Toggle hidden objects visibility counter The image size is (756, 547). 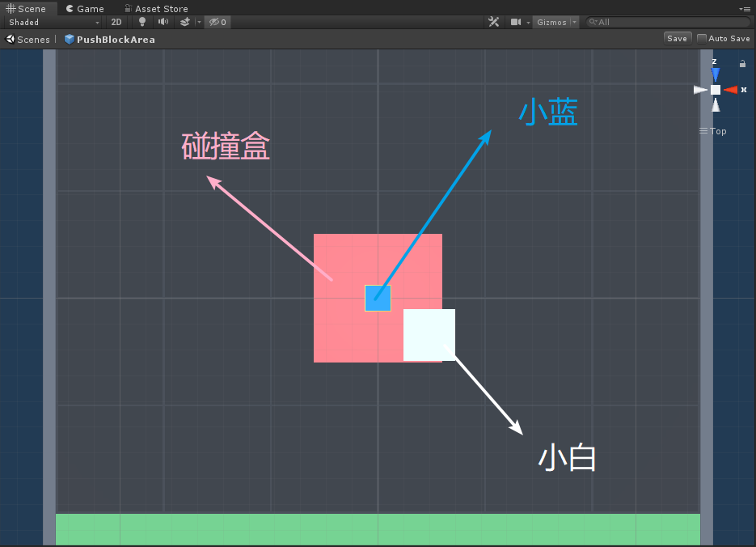pyautogui.click(x=218, y=22)
